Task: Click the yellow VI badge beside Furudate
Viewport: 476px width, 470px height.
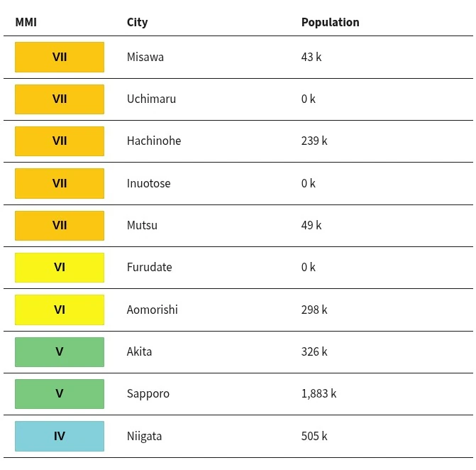Action: 60,268
